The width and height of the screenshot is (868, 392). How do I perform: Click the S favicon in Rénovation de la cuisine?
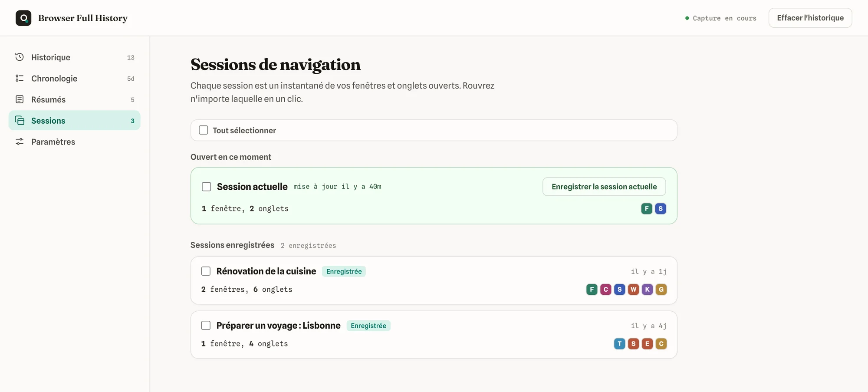tap(620, 290)
